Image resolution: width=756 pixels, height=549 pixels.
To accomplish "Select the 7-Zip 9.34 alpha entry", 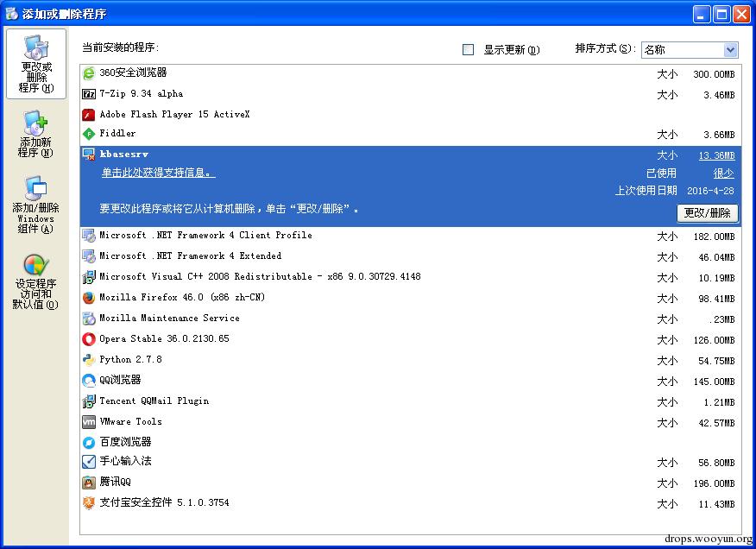I will (142, 93).
